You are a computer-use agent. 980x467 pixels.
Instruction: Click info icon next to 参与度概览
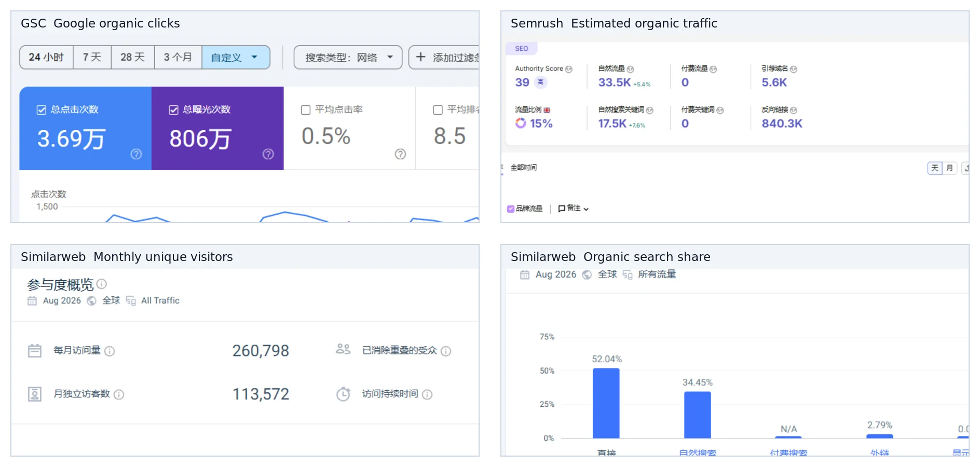(102, 284)
